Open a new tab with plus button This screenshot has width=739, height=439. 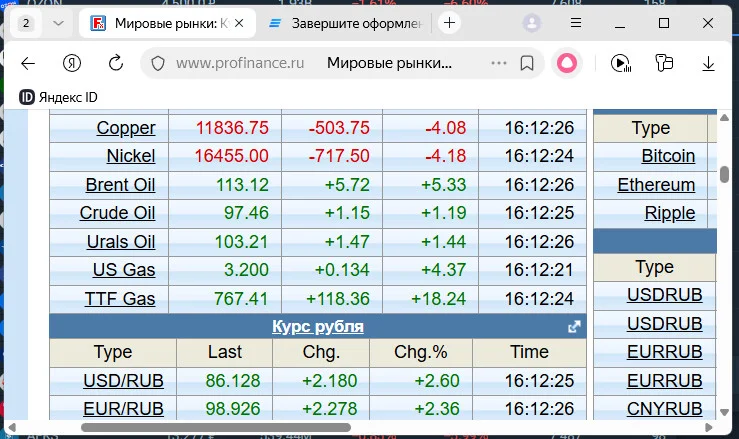(449, 23)
